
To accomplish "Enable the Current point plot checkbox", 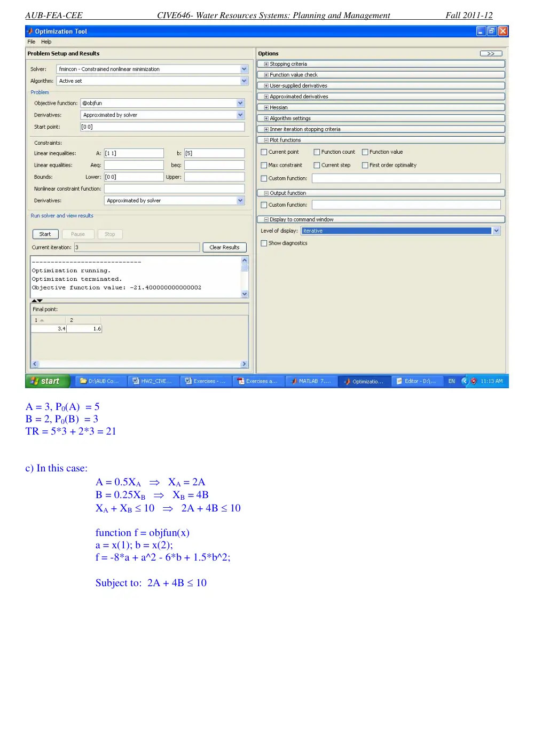I will 264,152.
